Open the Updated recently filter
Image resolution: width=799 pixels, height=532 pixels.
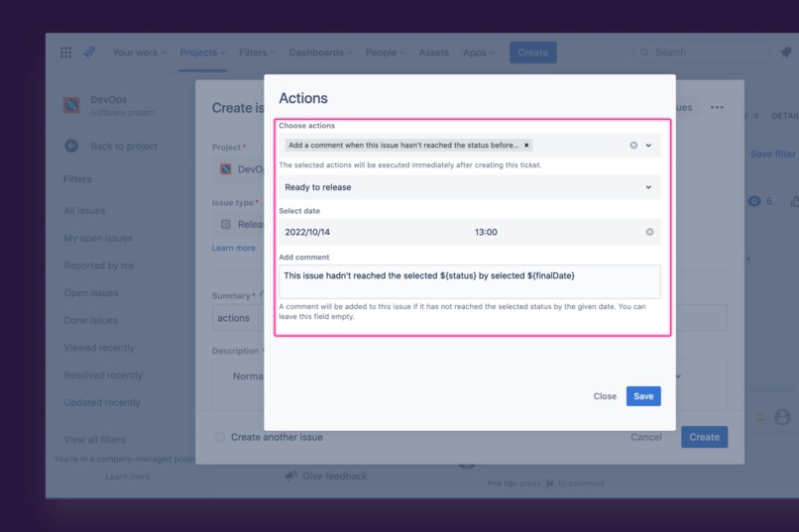point(102,402)
